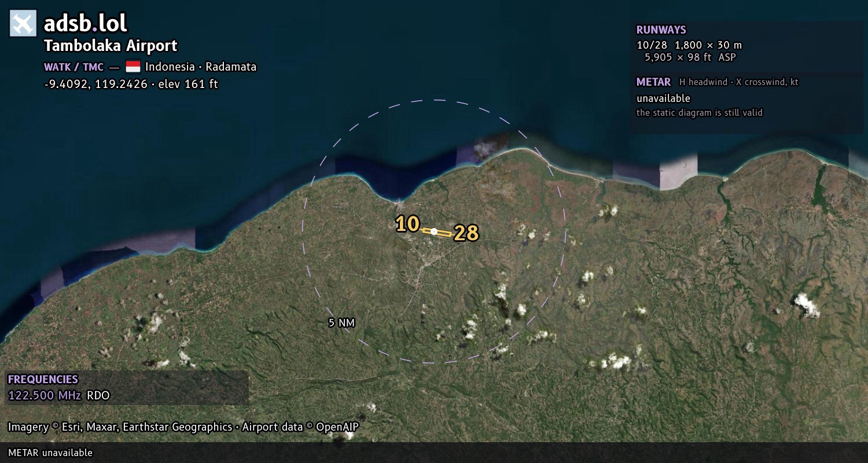Click the Indonesia · Radamata location text
Image resolution: width=868 pixels, height=463 pixels.
(x=201, y=67)
